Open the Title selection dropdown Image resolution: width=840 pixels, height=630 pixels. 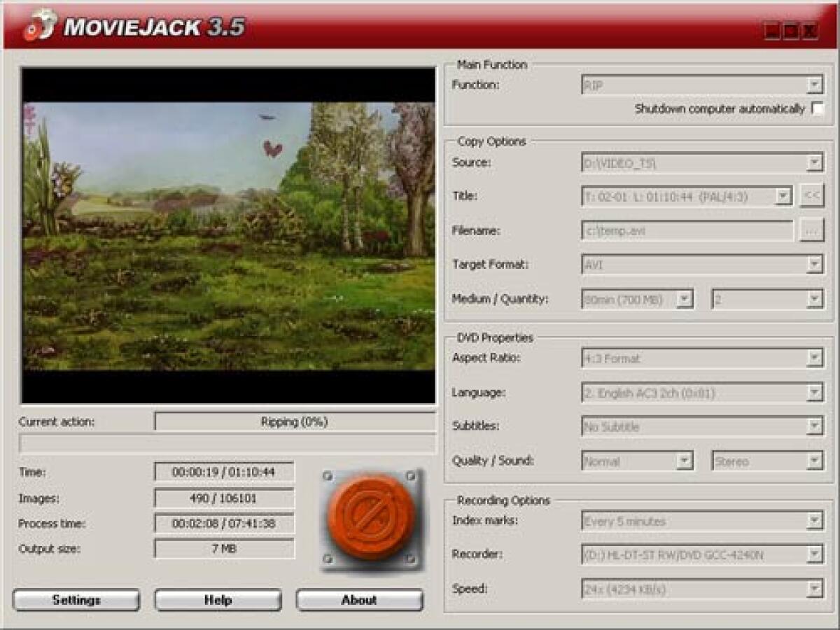pos(784,197)
